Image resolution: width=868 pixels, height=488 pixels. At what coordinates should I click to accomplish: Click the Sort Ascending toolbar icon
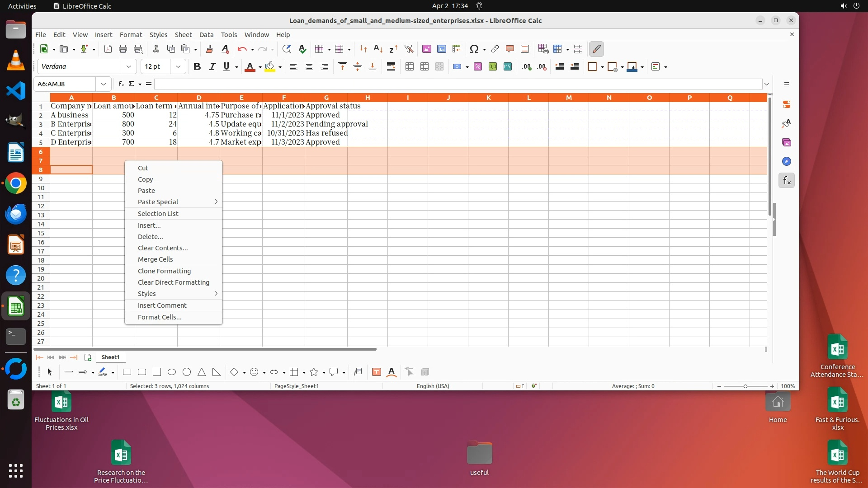click(x=378, y=49)
